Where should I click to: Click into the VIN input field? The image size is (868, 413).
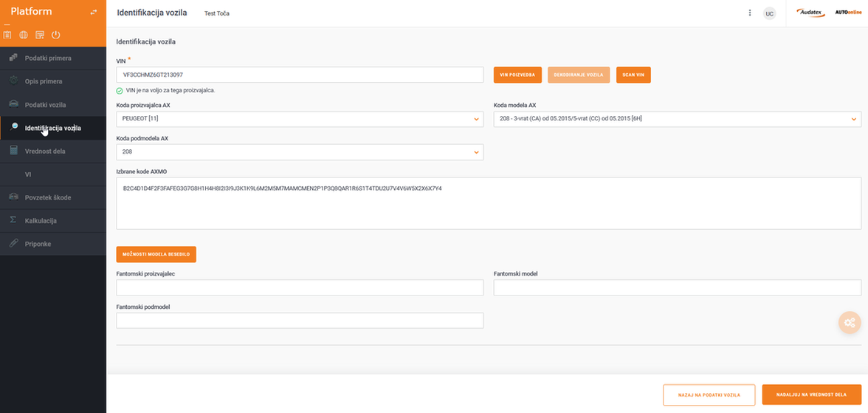[300, 75]
